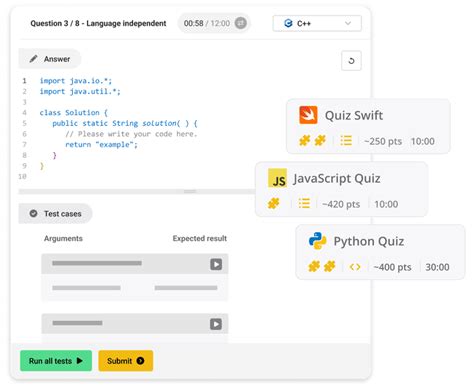
Task: Click the 'public static String solution' line
Action: point(125,123)
